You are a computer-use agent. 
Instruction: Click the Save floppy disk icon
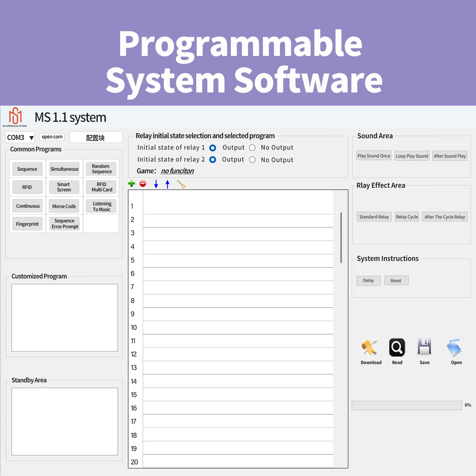425,347
